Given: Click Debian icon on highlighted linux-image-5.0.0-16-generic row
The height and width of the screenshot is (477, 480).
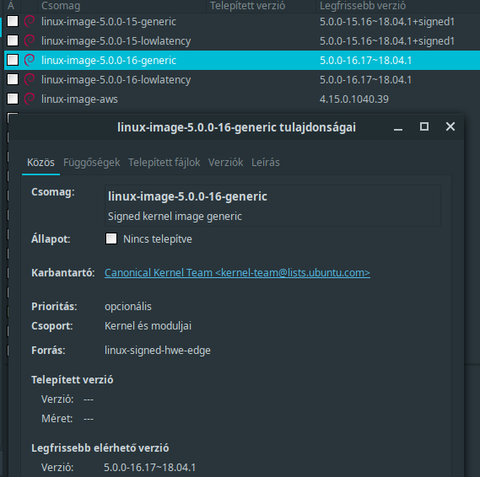Looking at the screenshot, I should (29, 60).
